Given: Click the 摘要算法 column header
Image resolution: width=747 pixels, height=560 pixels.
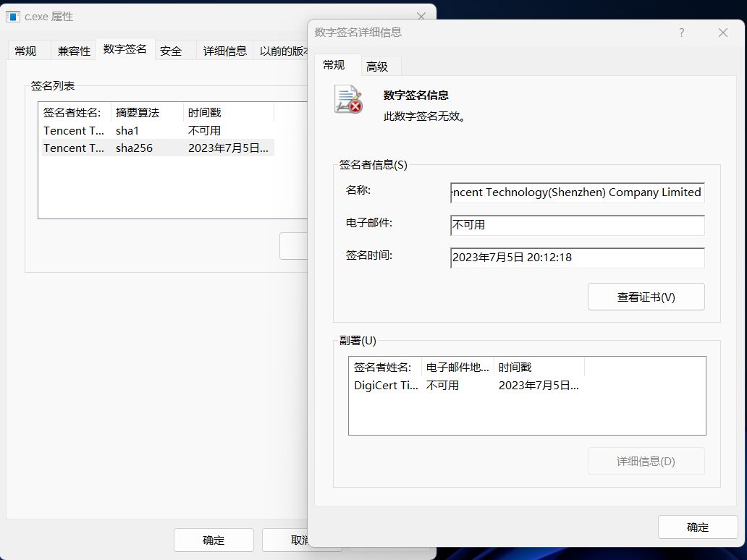Looking at the screenshot, I should (147, 112).
